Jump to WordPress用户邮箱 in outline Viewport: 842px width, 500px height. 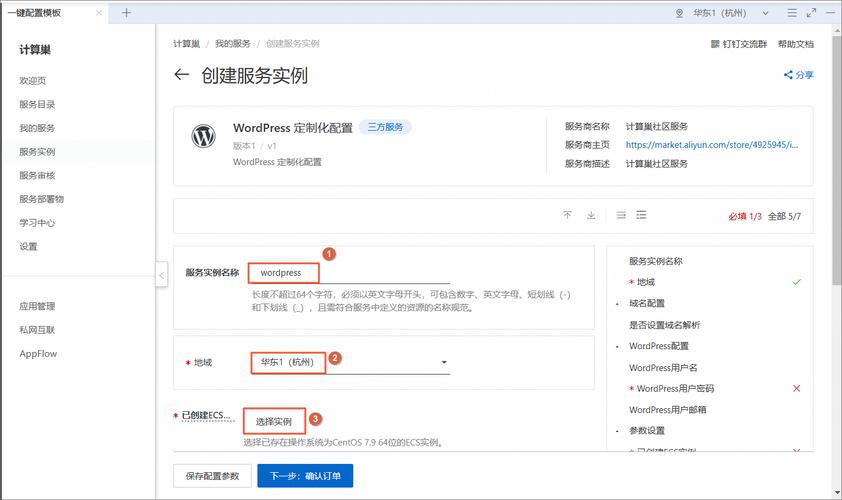click(667, 410)
